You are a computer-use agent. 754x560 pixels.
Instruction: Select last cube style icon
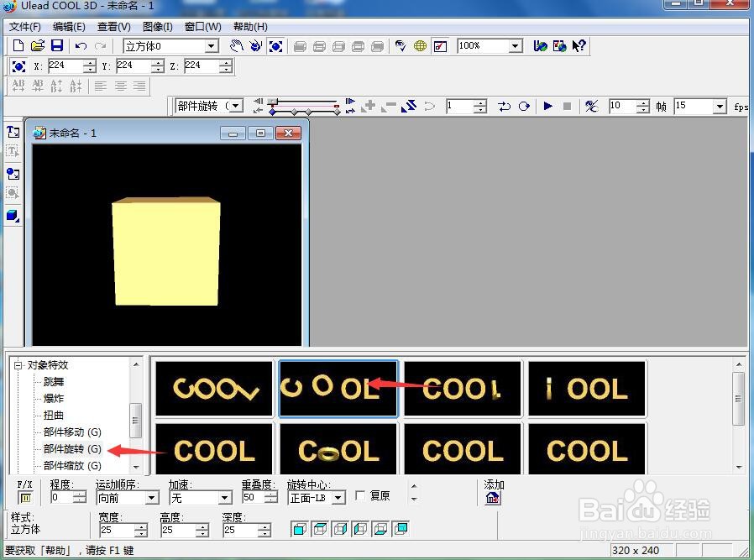401,529
